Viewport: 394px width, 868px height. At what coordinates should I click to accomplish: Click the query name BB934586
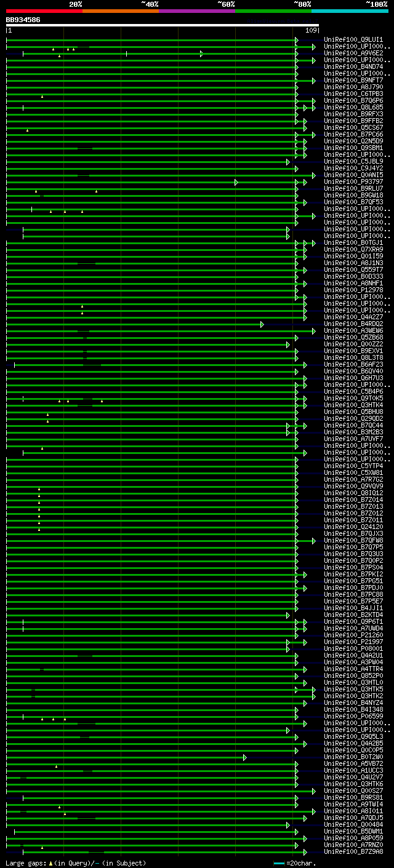pos(23,20)
